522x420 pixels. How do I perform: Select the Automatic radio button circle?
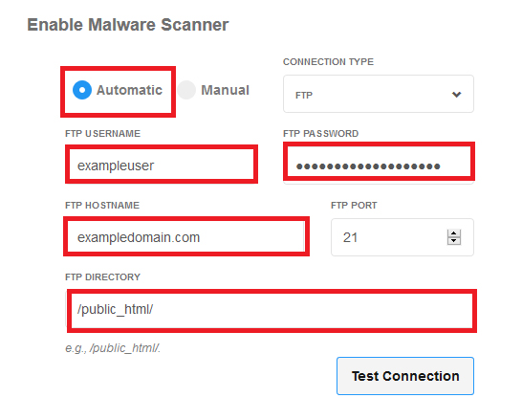click(82, 90)
